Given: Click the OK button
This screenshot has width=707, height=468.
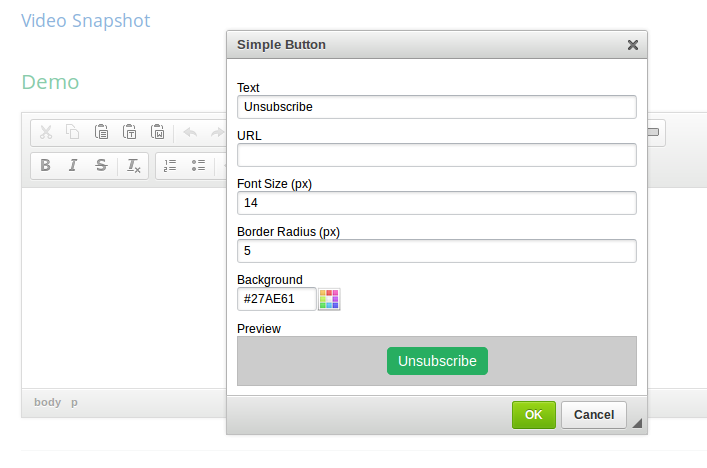Looking at the screenshot, I should [533, 415].
